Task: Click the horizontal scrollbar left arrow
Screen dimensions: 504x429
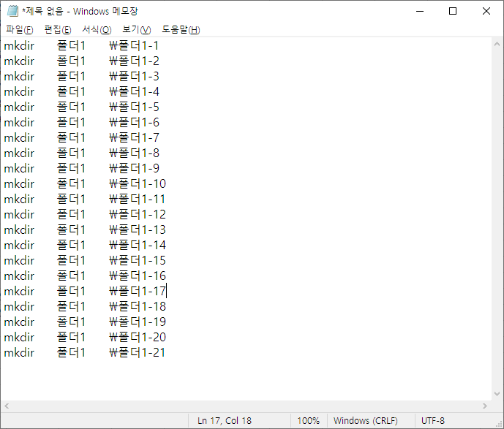Action: 7,406
